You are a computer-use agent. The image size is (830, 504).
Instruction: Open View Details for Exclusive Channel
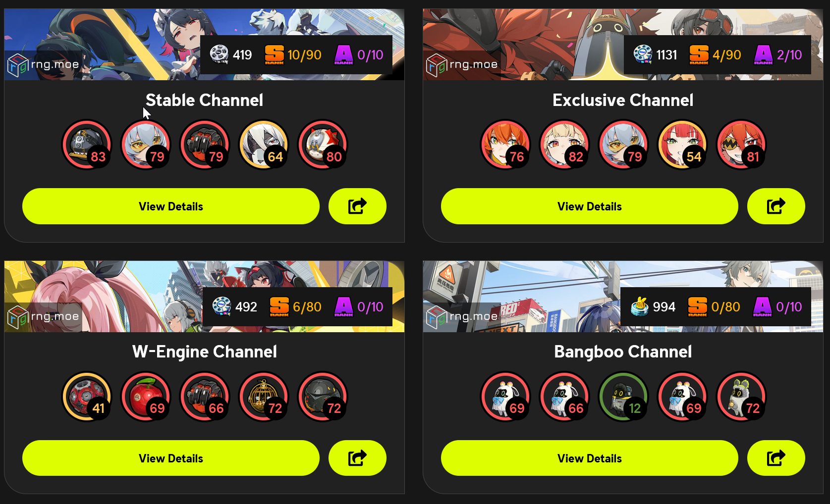[590, 206]
